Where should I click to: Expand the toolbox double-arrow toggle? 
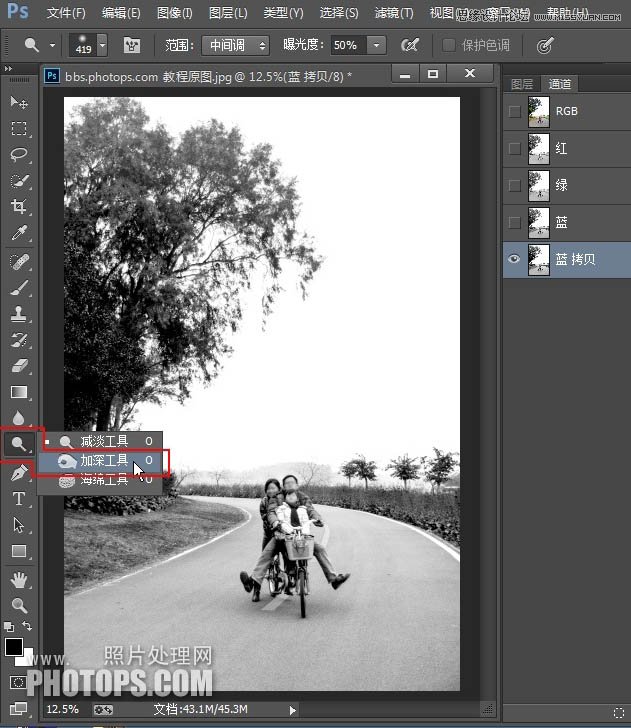pos(8,69)
